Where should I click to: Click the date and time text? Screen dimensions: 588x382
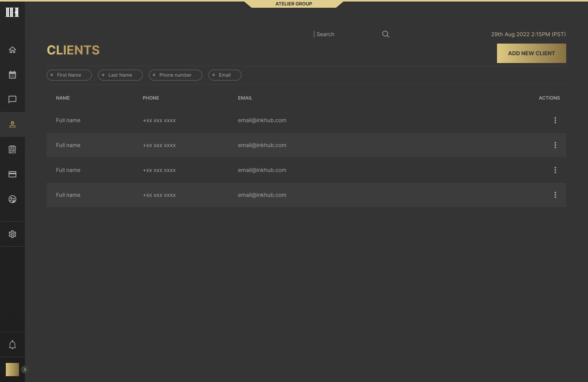(x=528, y=34)
